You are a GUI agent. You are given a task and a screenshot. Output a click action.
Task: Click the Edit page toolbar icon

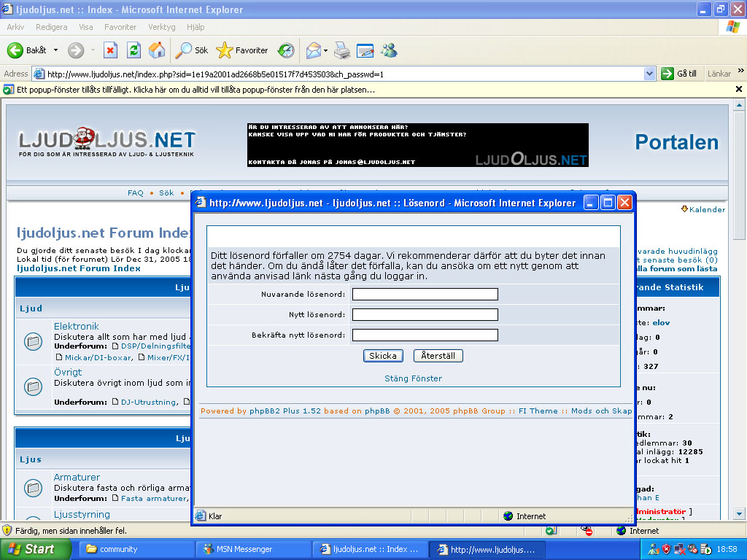(x=365, y=50)
